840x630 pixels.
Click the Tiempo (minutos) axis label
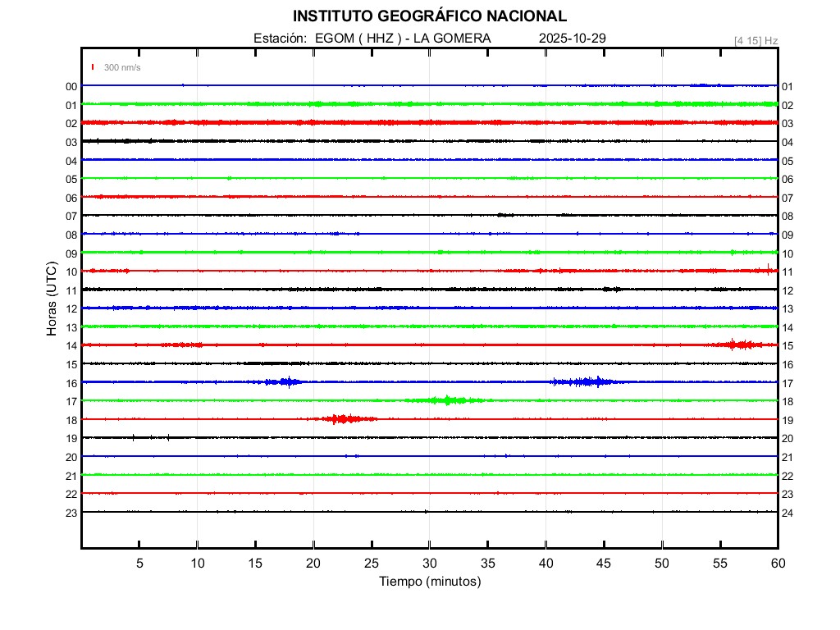click(x=430, y=582)
